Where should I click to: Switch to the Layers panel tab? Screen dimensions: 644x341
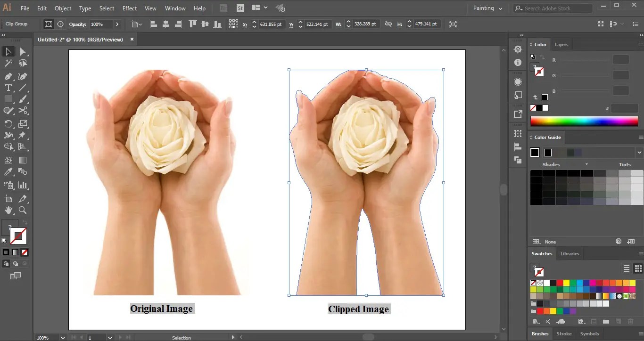click(561, 45)
